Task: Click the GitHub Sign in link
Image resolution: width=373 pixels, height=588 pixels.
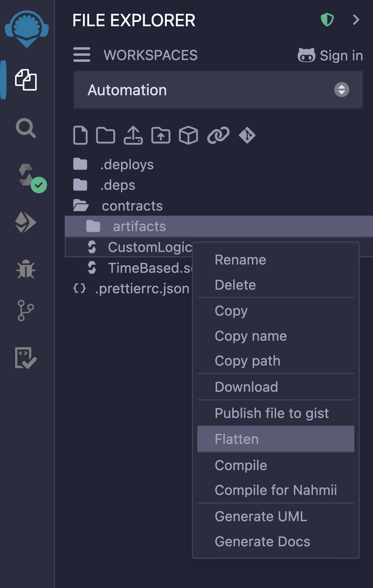Action: click(x=330, y=56)
